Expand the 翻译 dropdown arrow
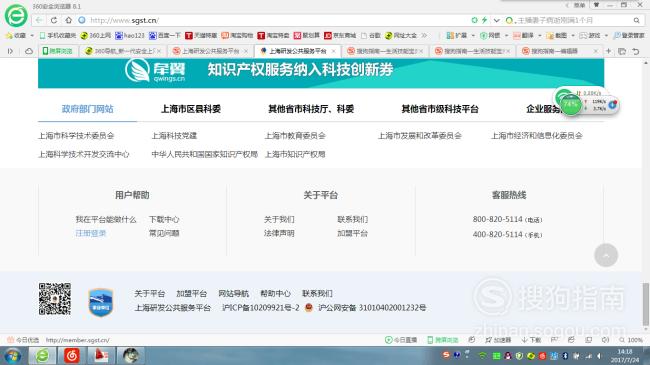The width and height of the screenshot is (650, 365). click(x=540, y=36)
